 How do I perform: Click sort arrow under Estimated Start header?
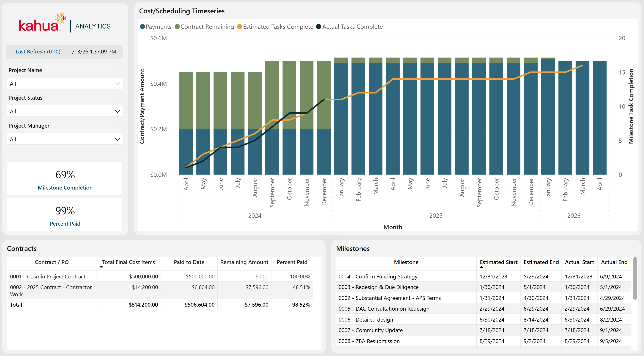click(x=481, y=267)
